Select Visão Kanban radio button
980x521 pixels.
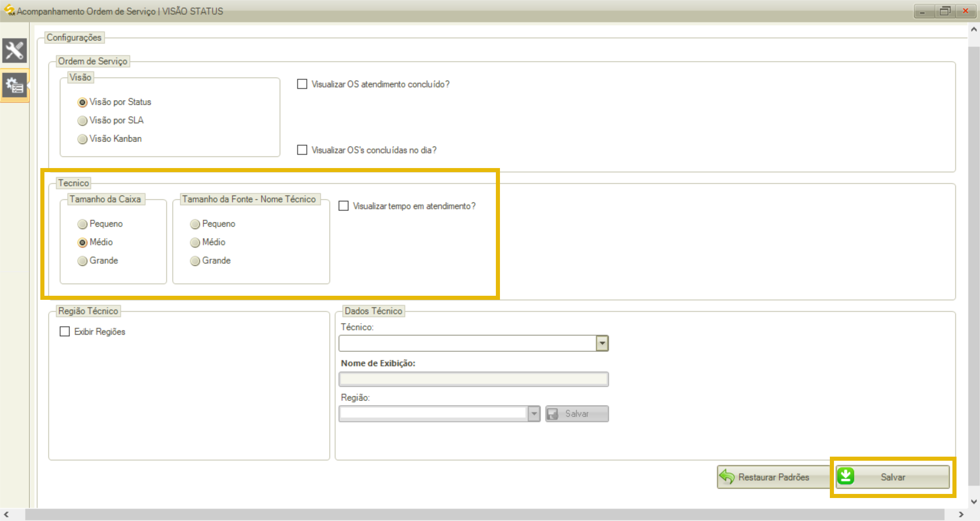[x=82, y=139]
